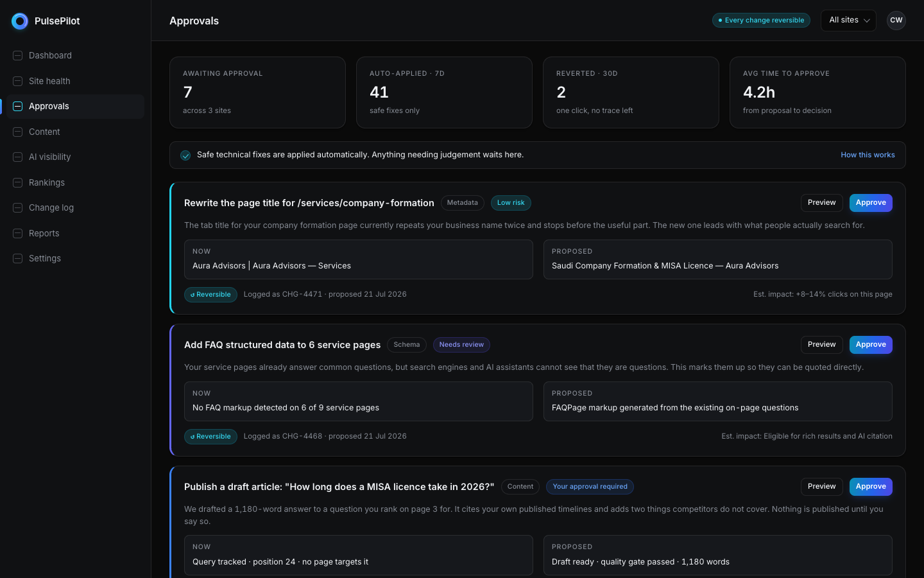Click the 'Add FAQ structured data' heading
This screenshot has width=924, height=578.
pyautogui.click(x=282, y=345)
